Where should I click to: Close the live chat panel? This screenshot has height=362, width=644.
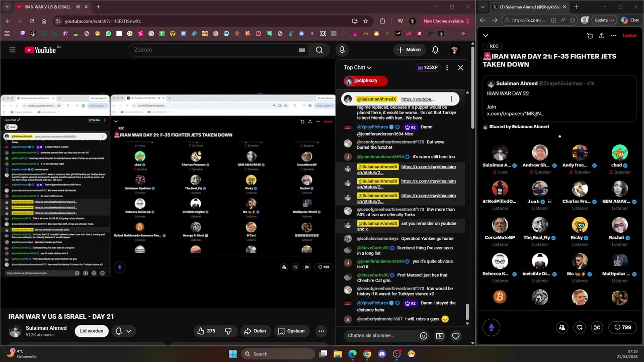pyautogui.click(x=460, y=67)
